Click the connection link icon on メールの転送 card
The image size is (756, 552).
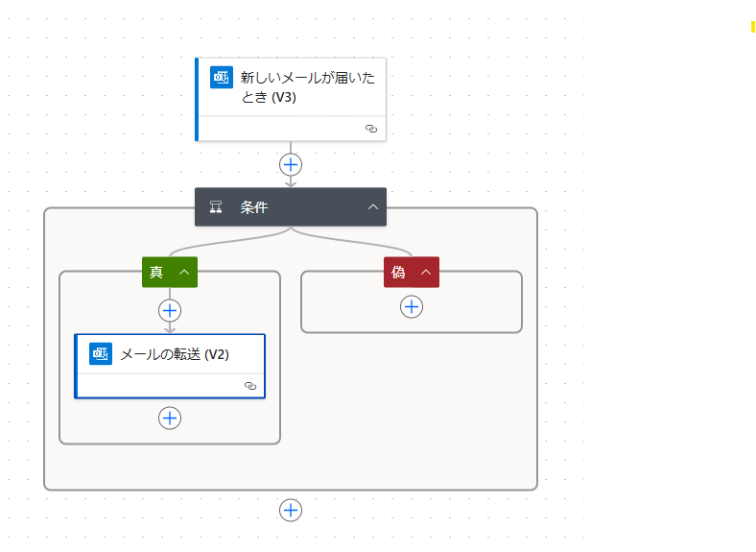coord(250,386)
